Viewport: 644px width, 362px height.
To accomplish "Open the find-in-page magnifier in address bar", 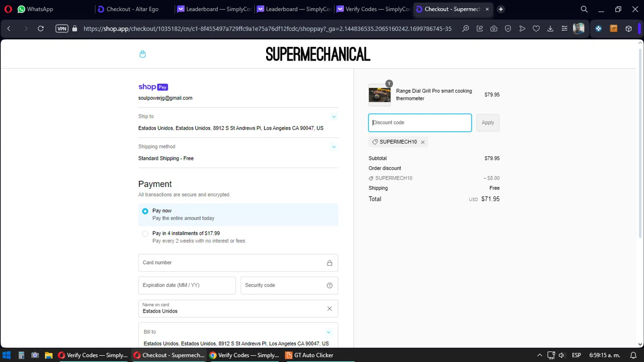I will [465, 29].
